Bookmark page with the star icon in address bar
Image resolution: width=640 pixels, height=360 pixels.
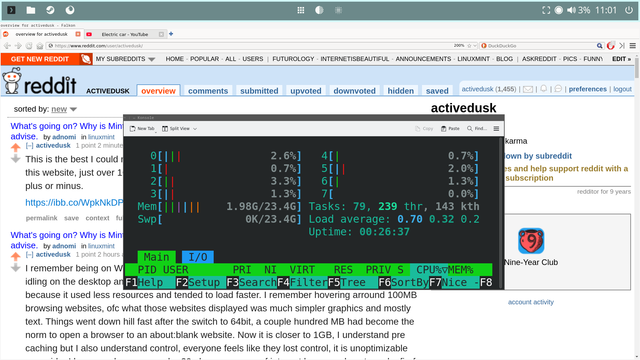tap(469, 46)
